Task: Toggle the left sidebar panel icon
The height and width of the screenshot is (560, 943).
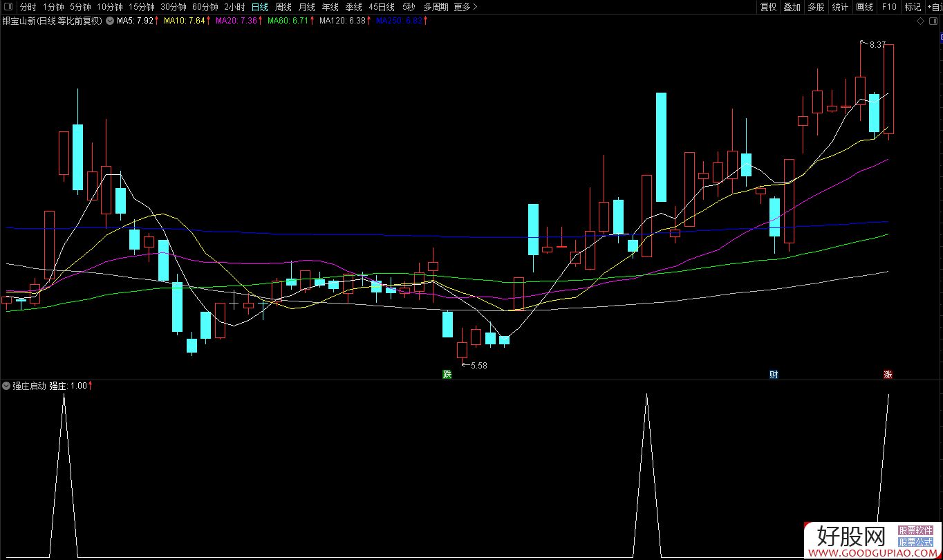Action: pos(7,7)
